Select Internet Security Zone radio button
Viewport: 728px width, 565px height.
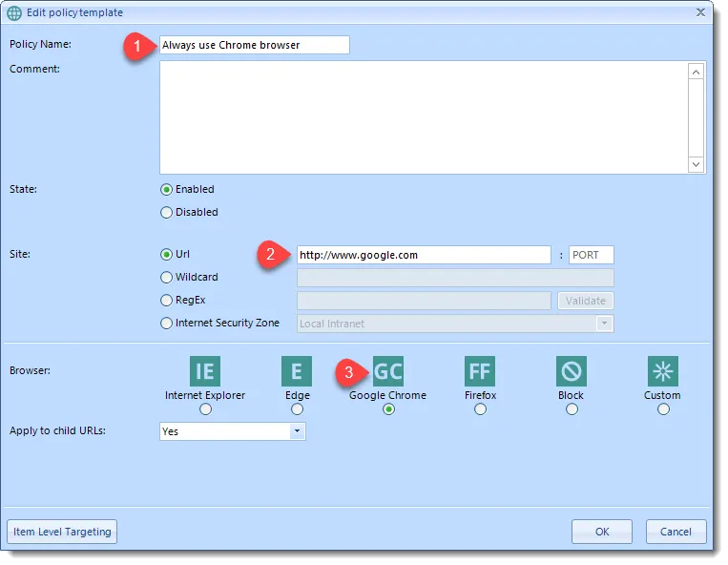[167, 324]
